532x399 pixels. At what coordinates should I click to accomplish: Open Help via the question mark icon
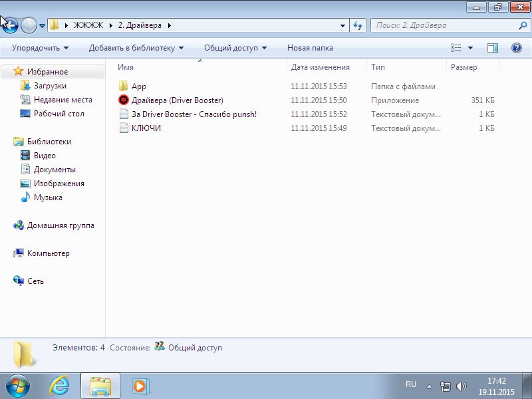point(517,48)
